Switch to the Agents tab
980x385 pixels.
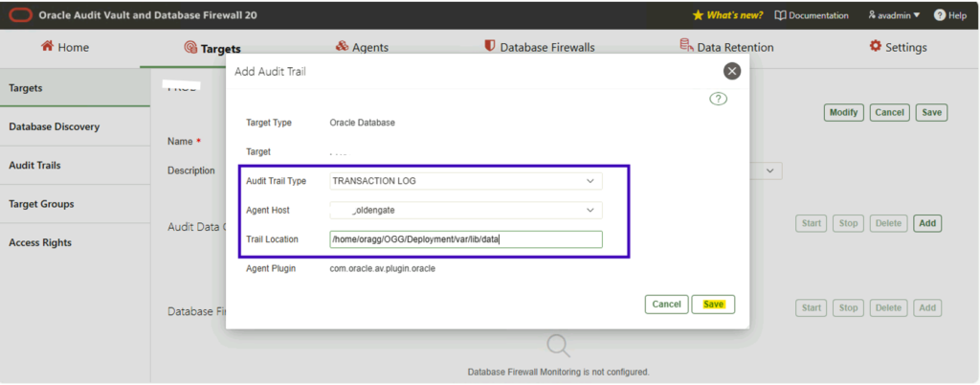point(362,48)
